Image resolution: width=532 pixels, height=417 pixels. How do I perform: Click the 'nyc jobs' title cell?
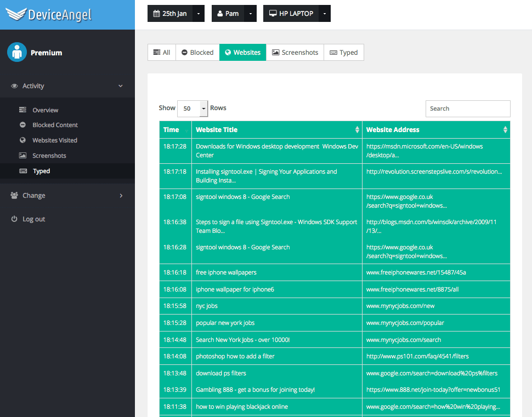point(277,306)
